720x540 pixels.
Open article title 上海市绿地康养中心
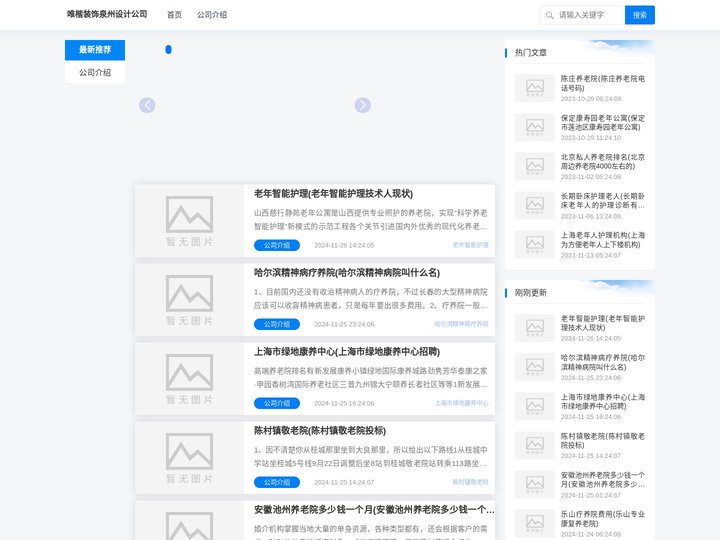347,352
